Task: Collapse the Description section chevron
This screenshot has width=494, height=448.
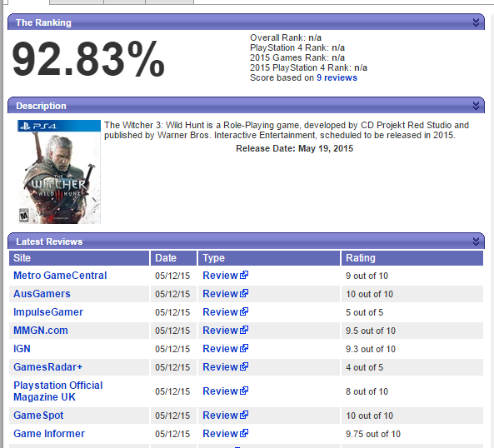Action: coord(476,106)
